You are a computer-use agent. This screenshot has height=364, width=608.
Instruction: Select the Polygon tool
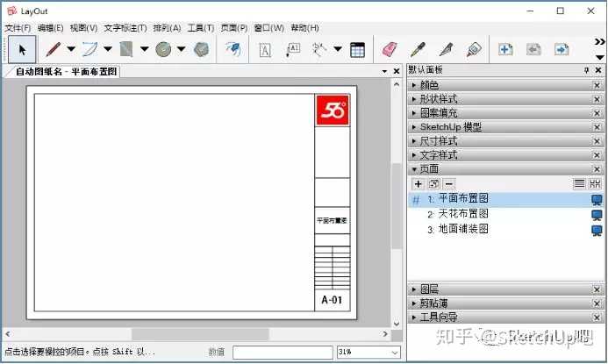click(201, 49)
